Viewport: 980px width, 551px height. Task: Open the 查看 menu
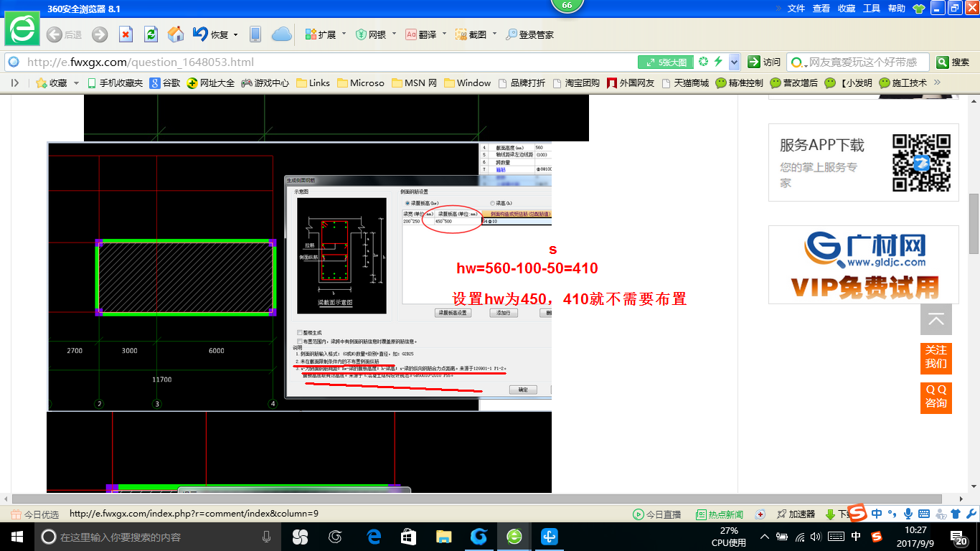[x=821, y=9]
